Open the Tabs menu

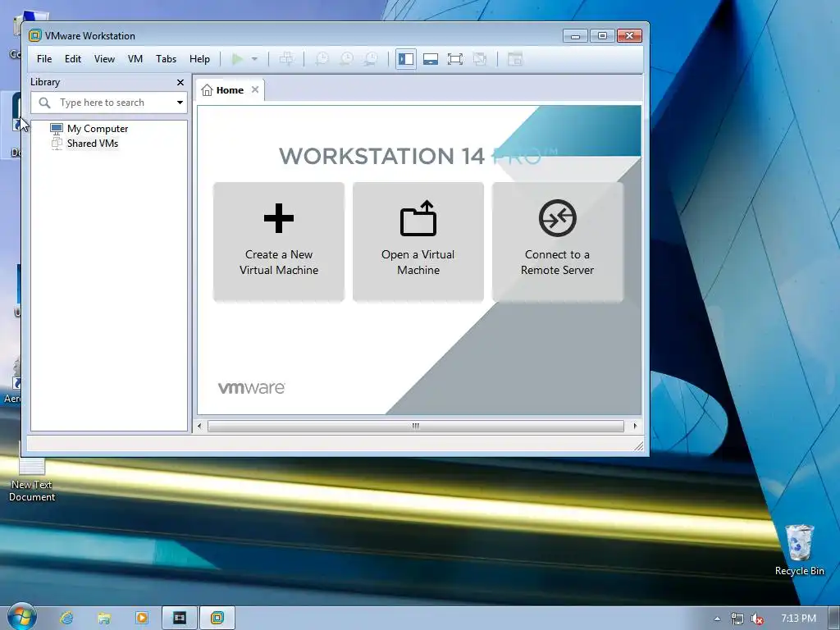166,59
